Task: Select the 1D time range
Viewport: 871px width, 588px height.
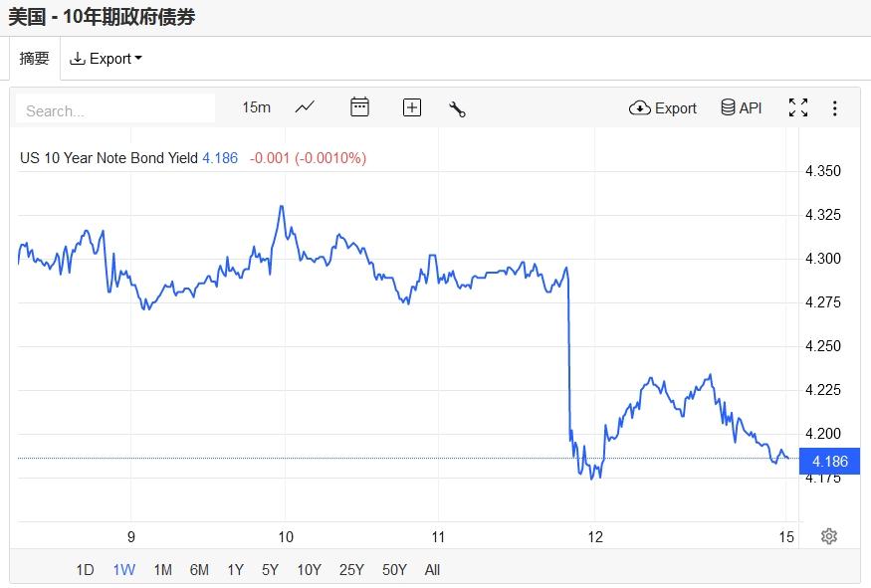Action: click(x=85, y=570)
